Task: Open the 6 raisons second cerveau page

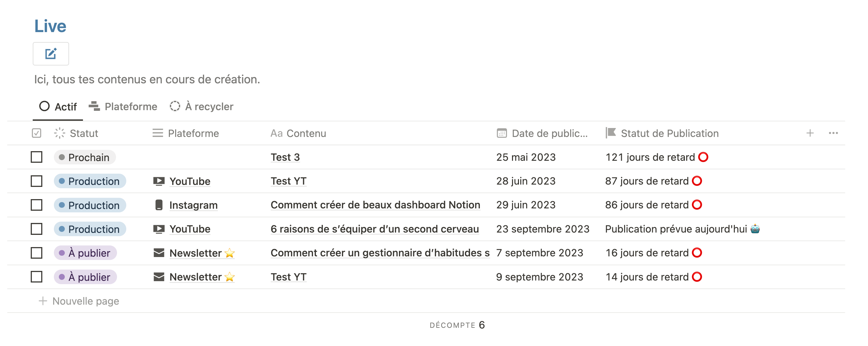Action: coord(375,229)
